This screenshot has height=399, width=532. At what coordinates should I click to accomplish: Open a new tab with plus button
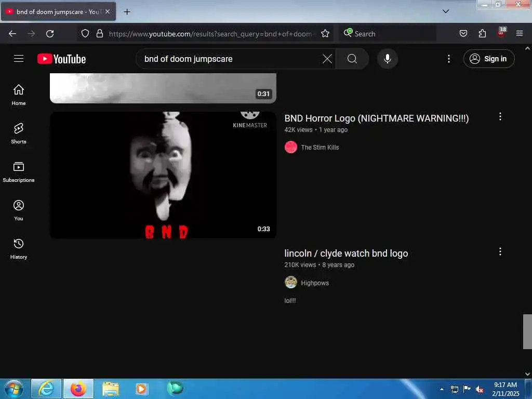(127, 12)
